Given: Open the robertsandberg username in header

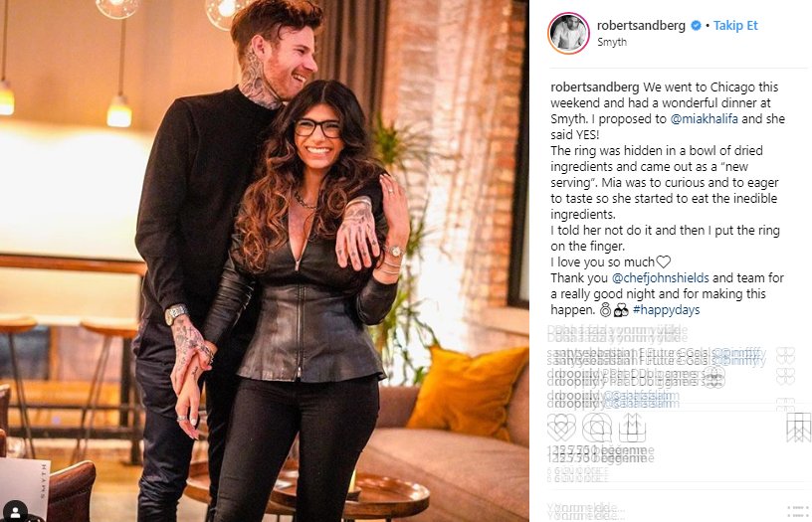Looking at the screenshot, I should [x=641, y=25].
